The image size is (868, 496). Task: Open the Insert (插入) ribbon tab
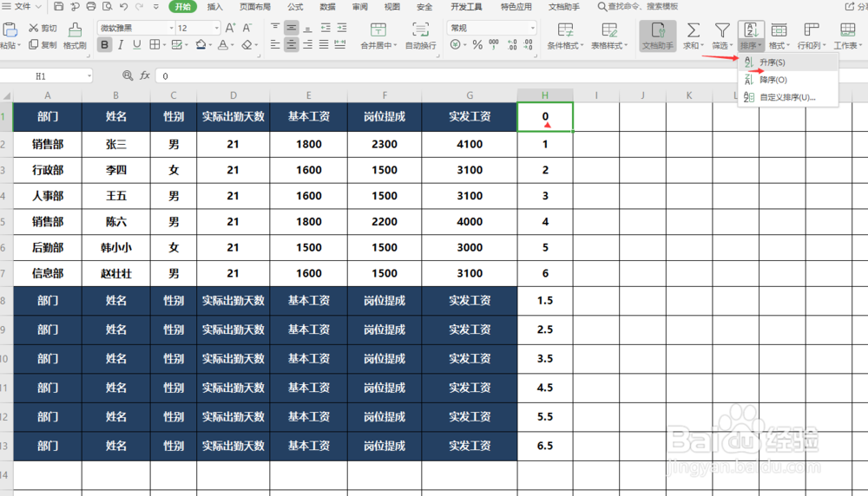pyautogui.click(x=214, y=7)
